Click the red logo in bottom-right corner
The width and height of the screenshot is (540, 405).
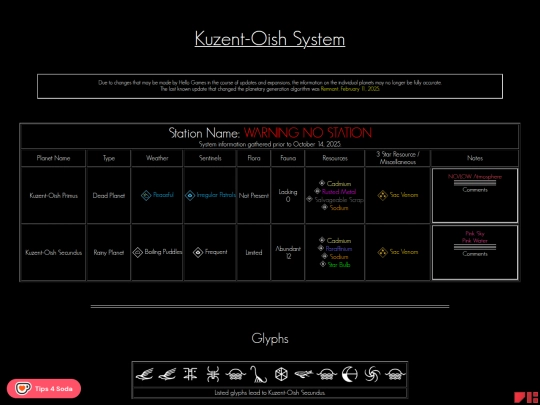(x=526, y=398)
